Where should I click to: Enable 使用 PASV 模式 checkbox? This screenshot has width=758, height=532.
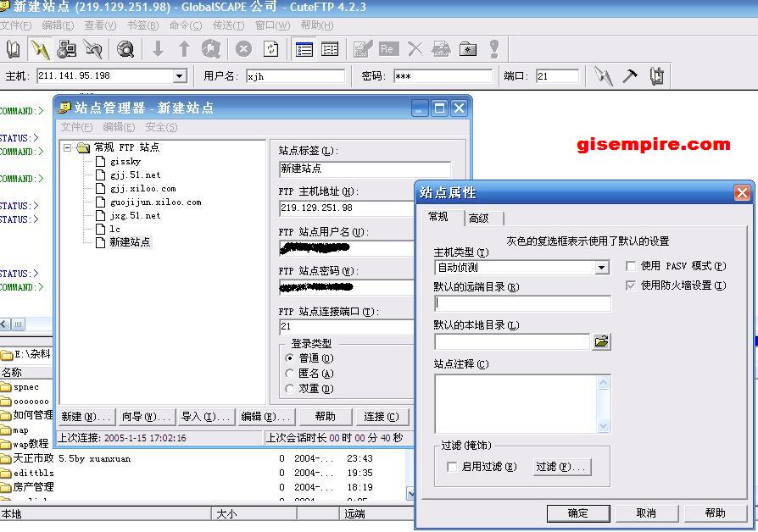(x=630, y=266)
